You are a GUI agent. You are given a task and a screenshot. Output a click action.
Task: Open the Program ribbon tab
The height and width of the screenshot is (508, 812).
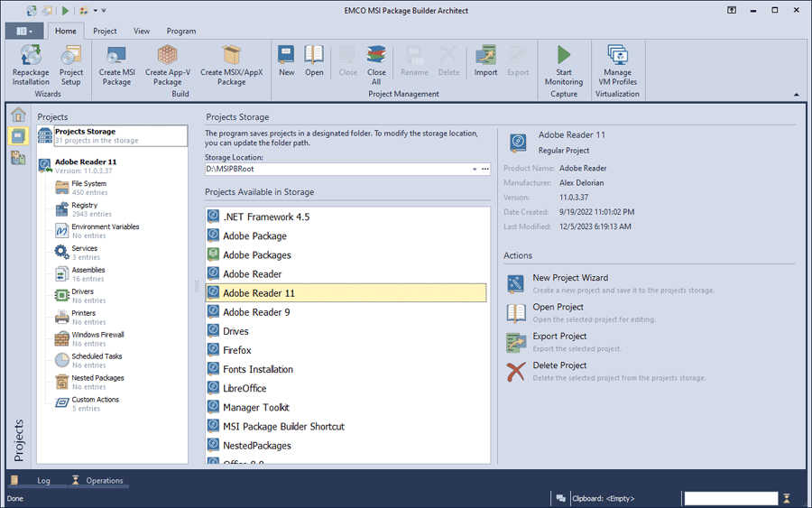pyautogui.click(x=181, y=31)
